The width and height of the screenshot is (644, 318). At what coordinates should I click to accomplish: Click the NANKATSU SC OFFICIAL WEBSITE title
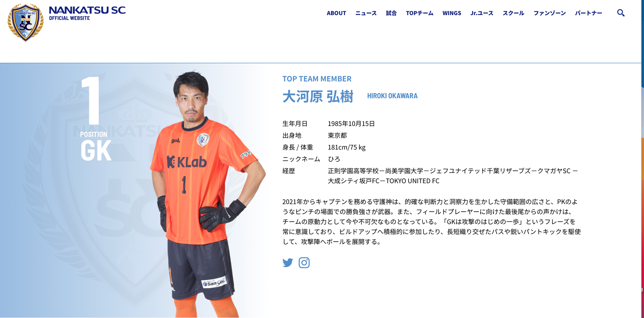tap(87, 13)
